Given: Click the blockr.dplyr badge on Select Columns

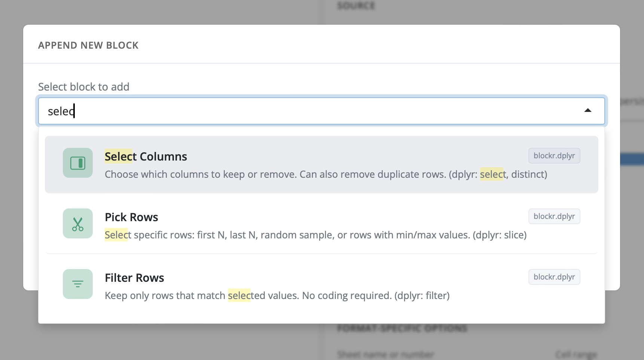Looking at the screenshot, I should pos(554,156).
